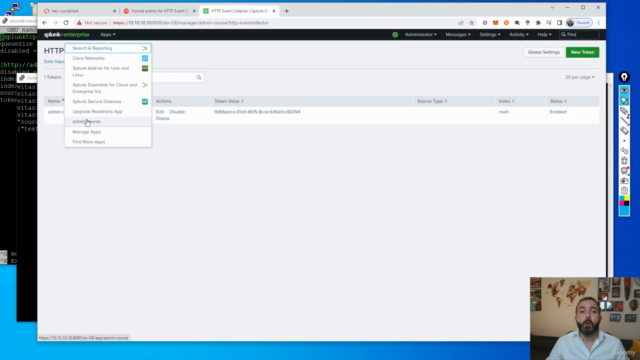Change 20 per page dropdown
Viewport: 640px width, 360px height.
(580, 77)
